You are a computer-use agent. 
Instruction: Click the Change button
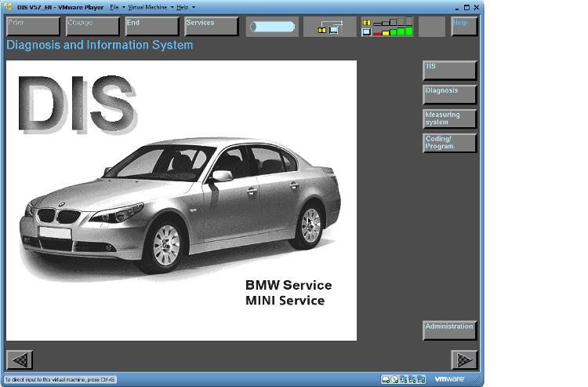click(93, 26)
